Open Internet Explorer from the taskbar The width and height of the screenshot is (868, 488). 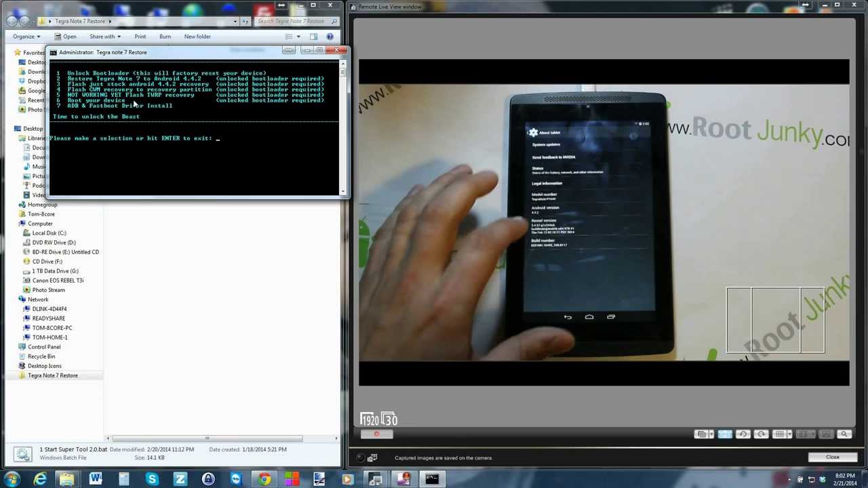point(40,479)
